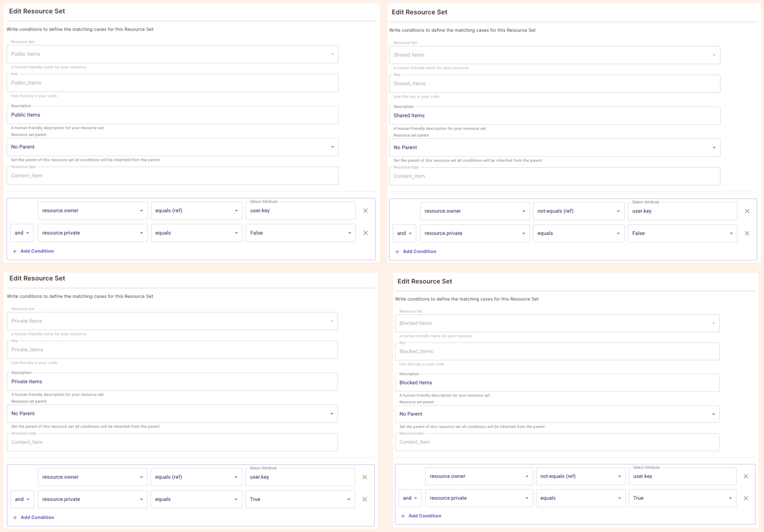
Task: Open the False value dropdown in Shared Items
Action: (x=682, y=233)
